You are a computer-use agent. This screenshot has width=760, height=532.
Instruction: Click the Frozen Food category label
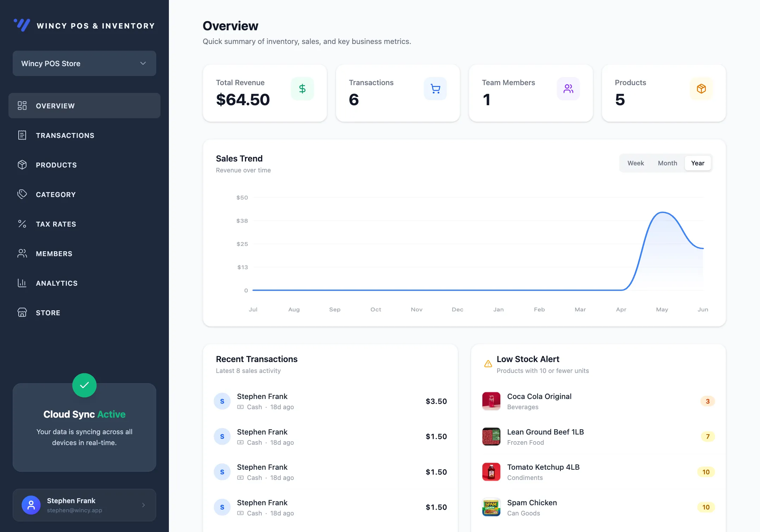[525, 443]
